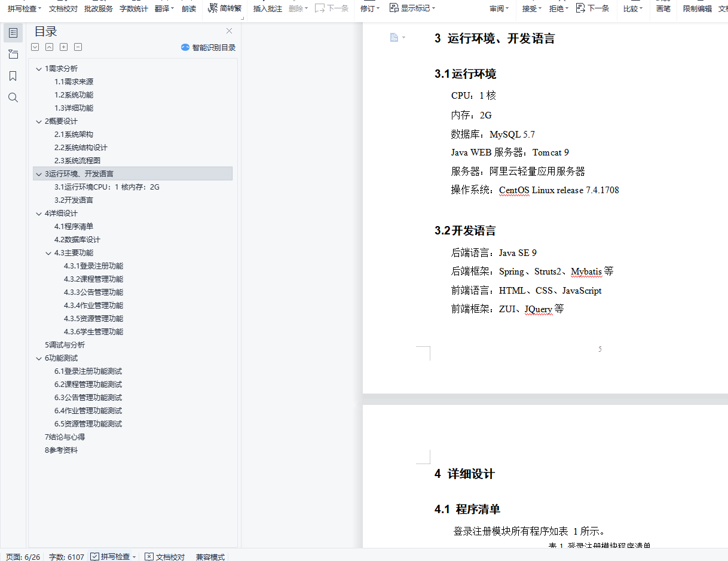Click the increase outline level plus icon

(64, 47)
